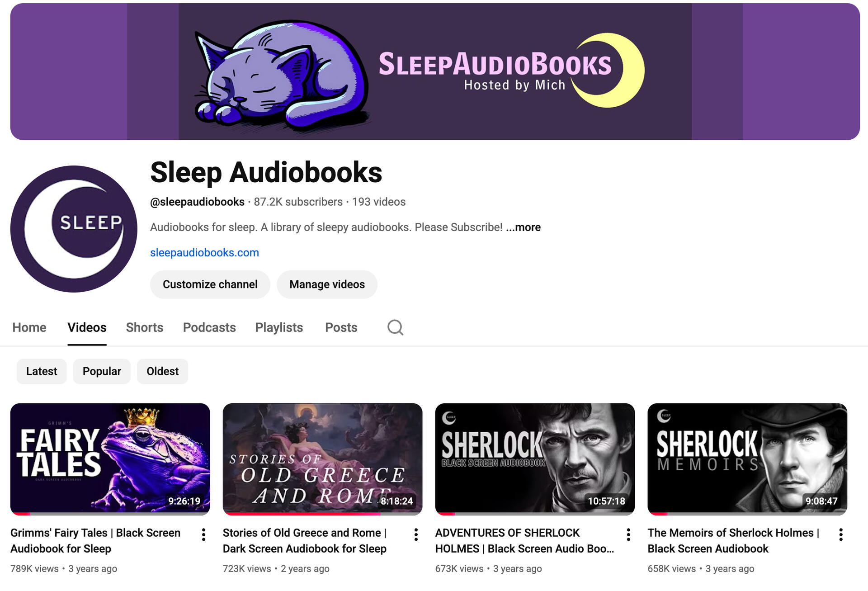Click the Sleep moon channel avatar

74,229
